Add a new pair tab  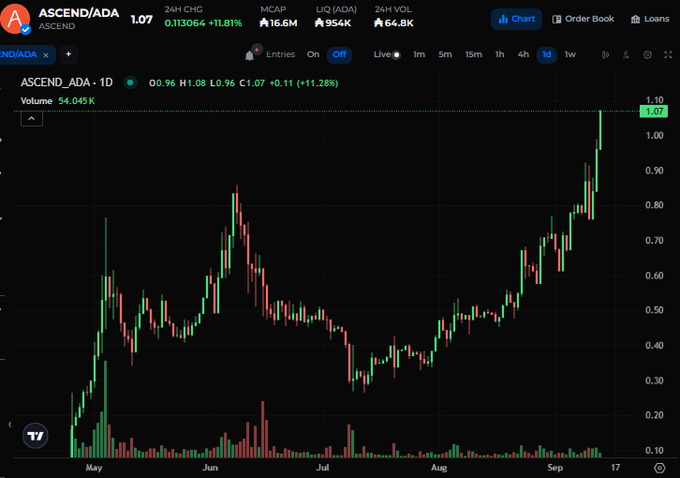(x=69, y=54)
